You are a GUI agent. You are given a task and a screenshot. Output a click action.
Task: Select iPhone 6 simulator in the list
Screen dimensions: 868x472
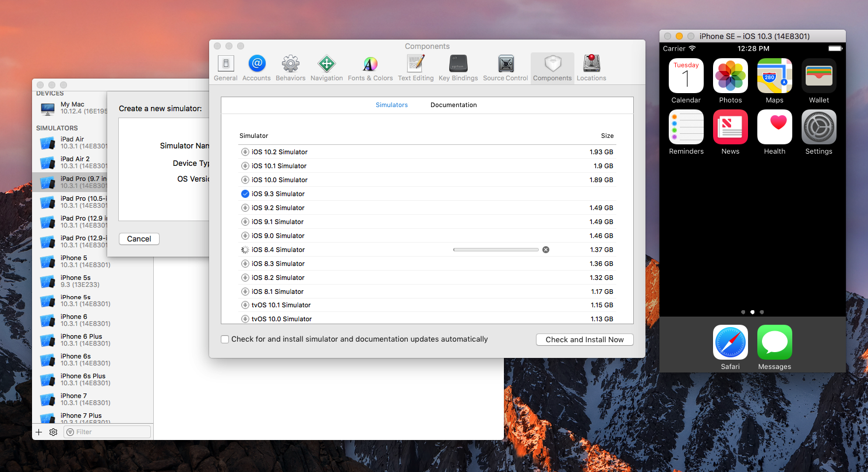tap(93, 321)
